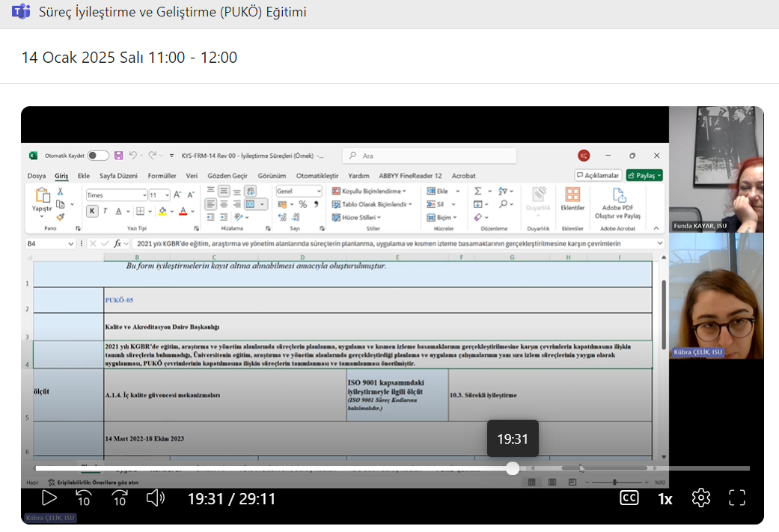The image size is (779, 532).
Task: Click the Açıklamalar comments button
Action: point(598,175)
